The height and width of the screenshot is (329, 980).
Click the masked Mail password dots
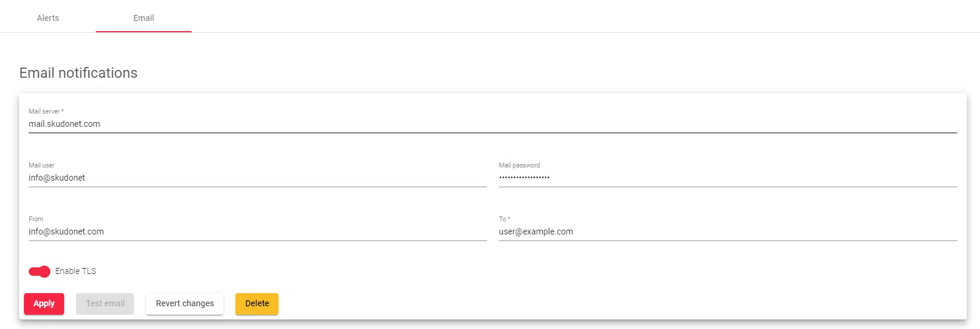(x=524, y=178)
